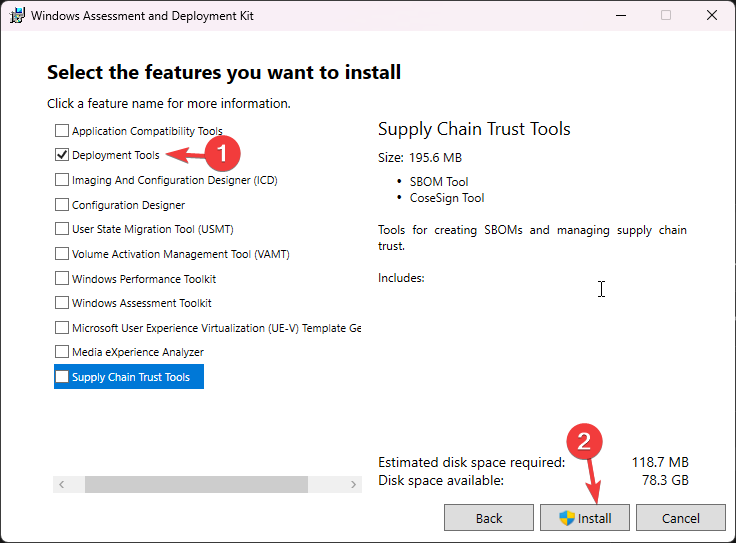Enable the Windows Assessment Toolkit checkbox
The image size is (736, 543).
pyautogui.click(x=62, y=303)
